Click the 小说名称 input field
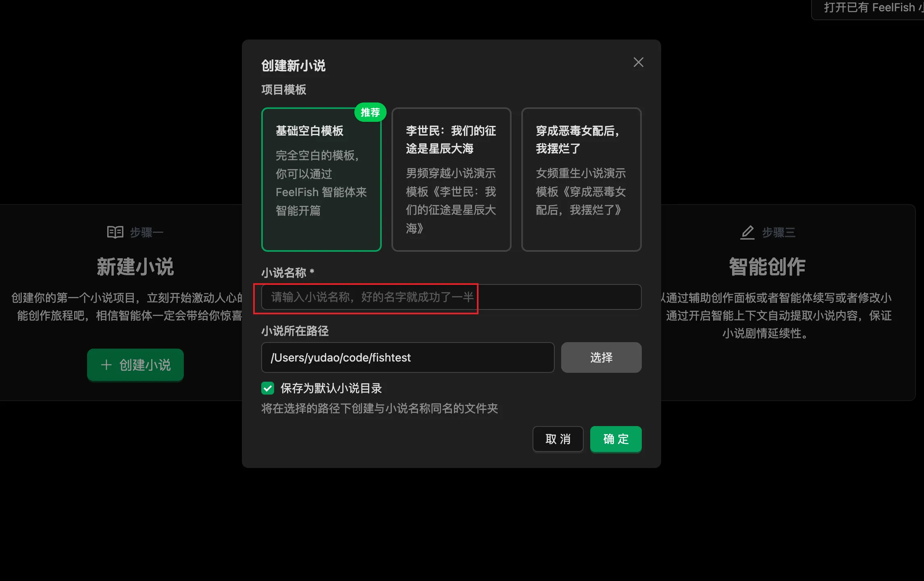Image resolution: width=924 pixels, height=581 pixels. 451,297
